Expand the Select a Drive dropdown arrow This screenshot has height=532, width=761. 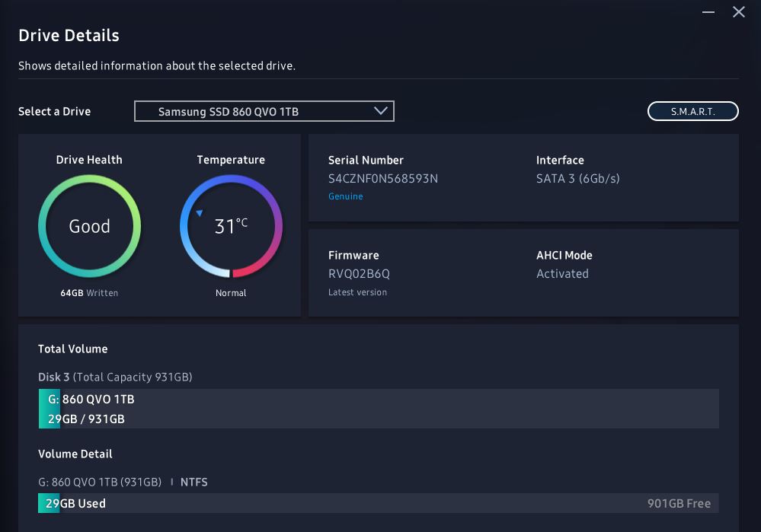coord(381,111)
